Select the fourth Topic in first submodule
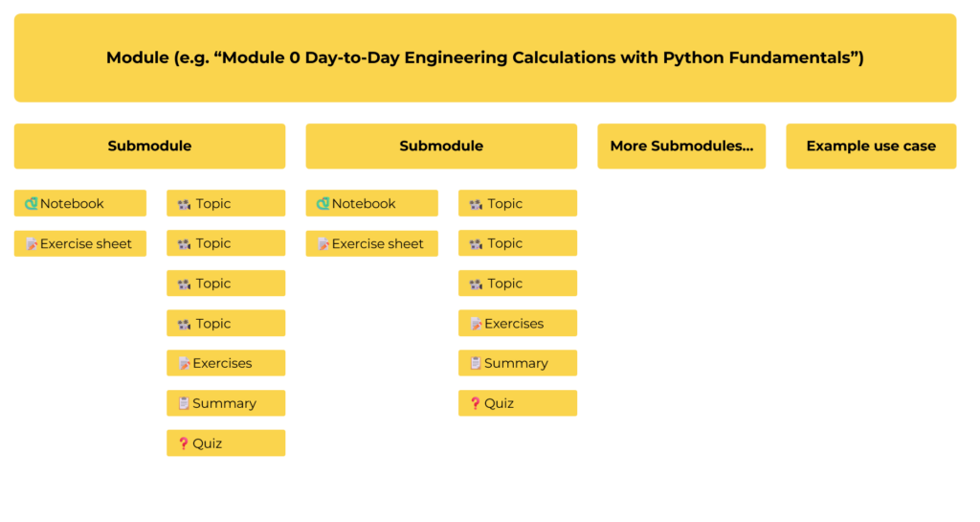Viewport: 980px width, 522px height. point(226,324)
